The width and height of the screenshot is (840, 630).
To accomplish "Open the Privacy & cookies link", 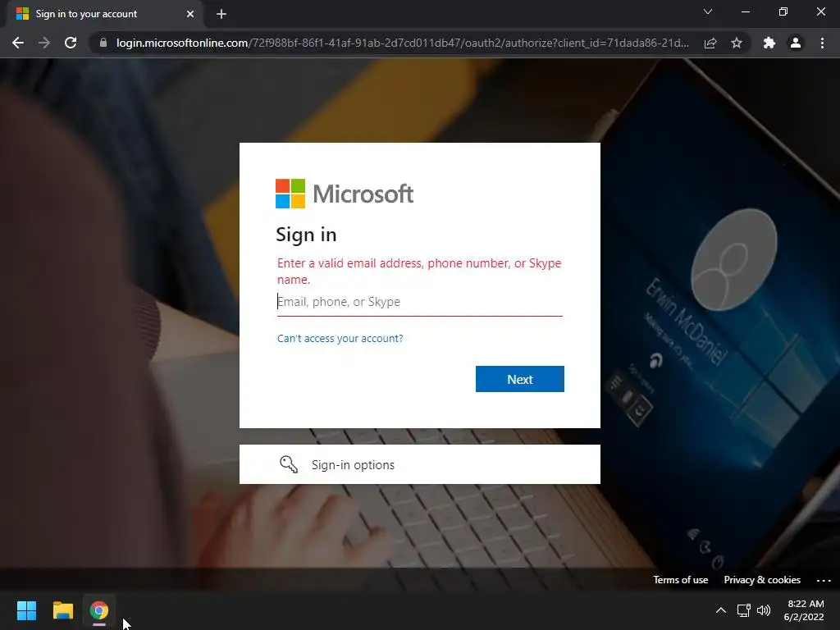I will (762, 580).
